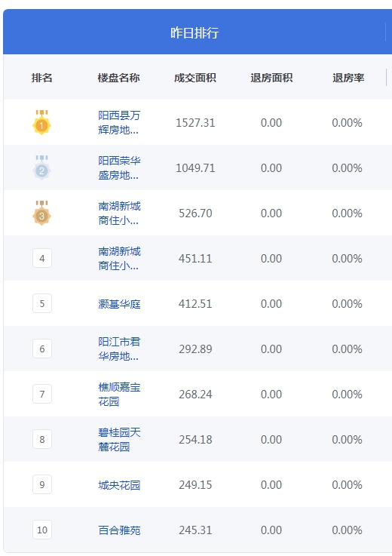Open the 阳江市君华房地... property link

[119, 349]
